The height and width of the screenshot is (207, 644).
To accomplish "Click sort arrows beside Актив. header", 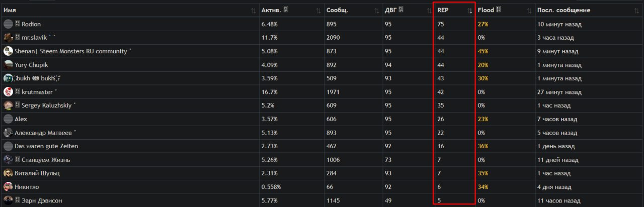I will coord(318,11).
